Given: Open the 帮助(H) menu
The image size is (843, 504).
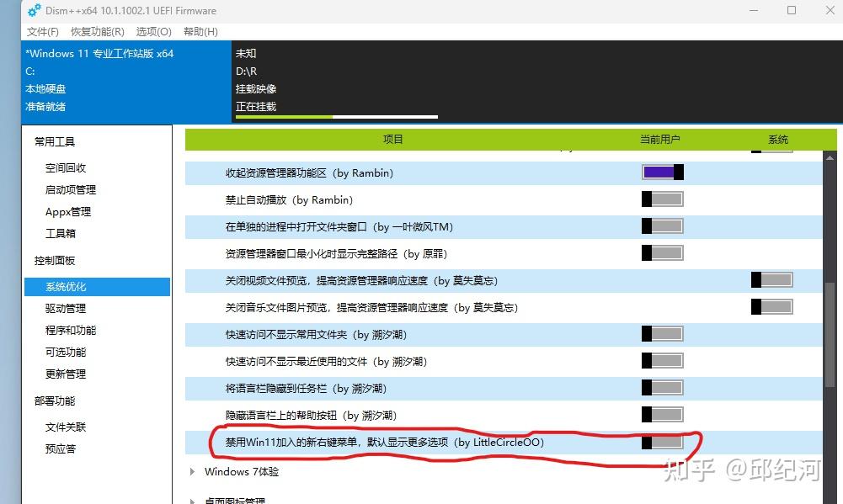Looking at the screenshot, I should pos(200,31).
